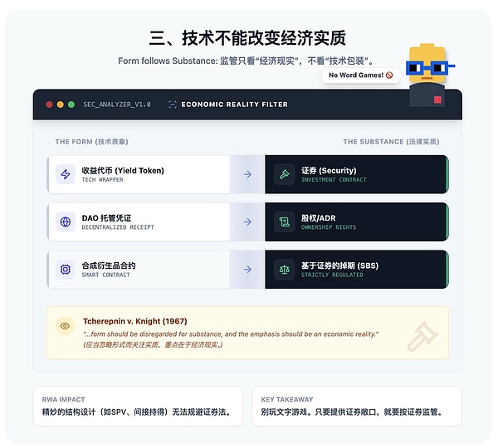Click the globe icon beside DAO 托管凭证
This screenshot has width=498, height=448.
pos(65,222)
